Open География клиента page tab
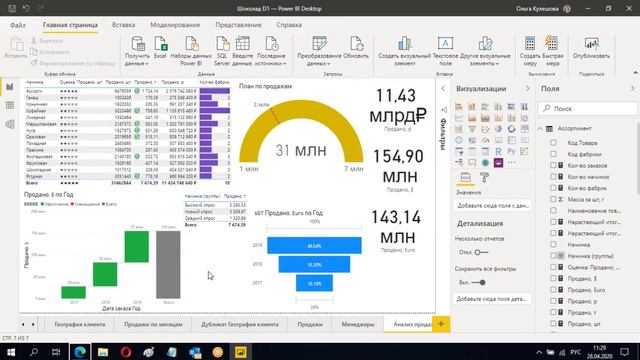Viewport: 640px width, 360px height. tap(80, 324)
